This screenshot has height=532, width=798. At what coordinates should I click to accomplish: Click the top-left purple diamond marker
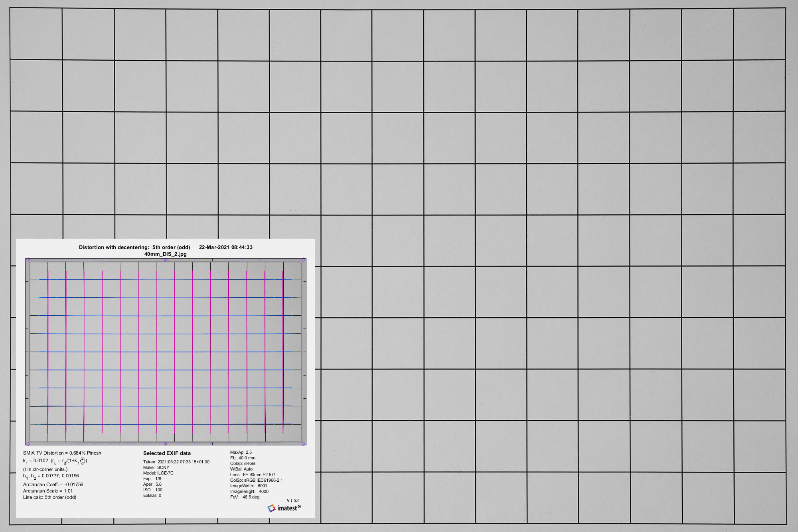coord(28,260)
